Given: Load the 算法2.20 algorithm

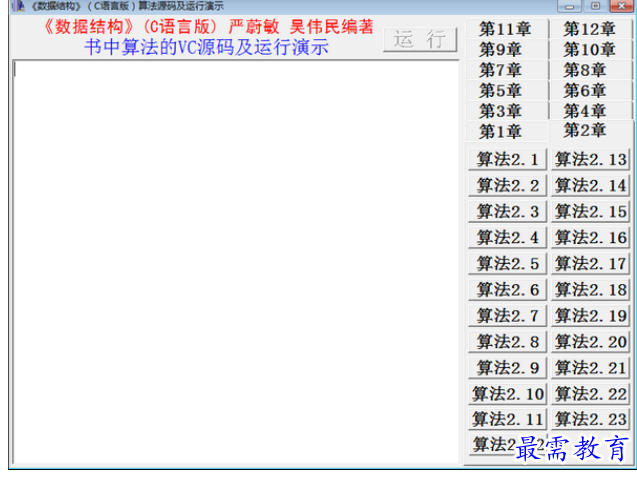Looking at the screenshot, I should pyautogui.click(x=590, y=342).
